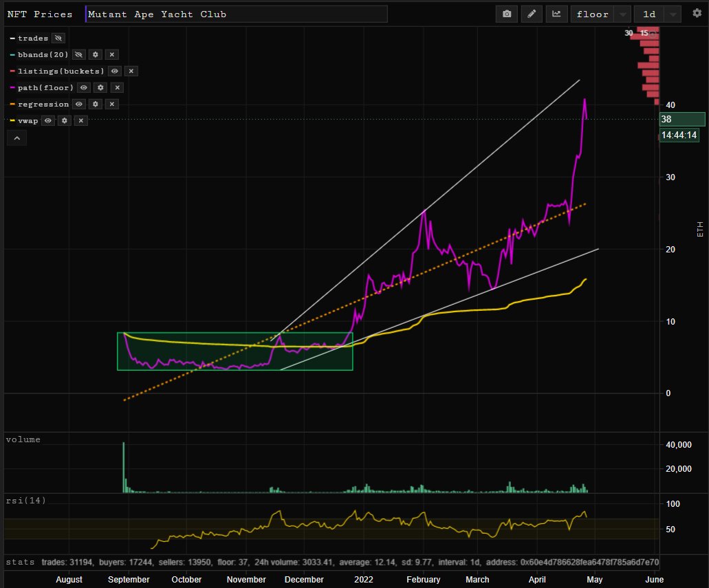This screenshot has width=709, height=588.
Task: Click the path(floor) legend label
Action: [45, 88]
